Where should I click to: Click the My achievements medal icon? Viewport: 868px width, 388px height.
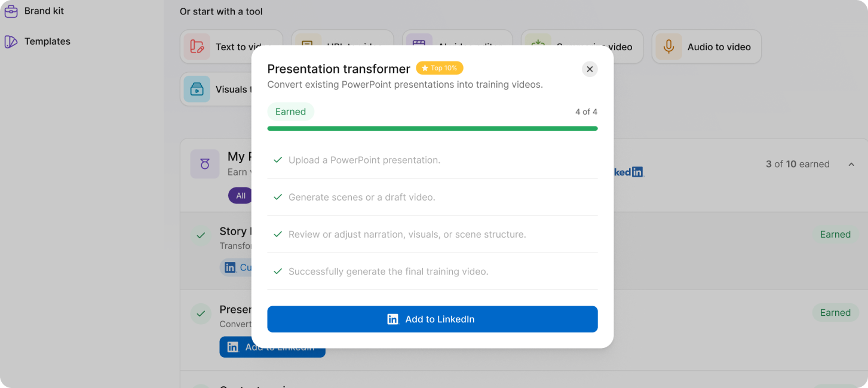coord(205,164)
